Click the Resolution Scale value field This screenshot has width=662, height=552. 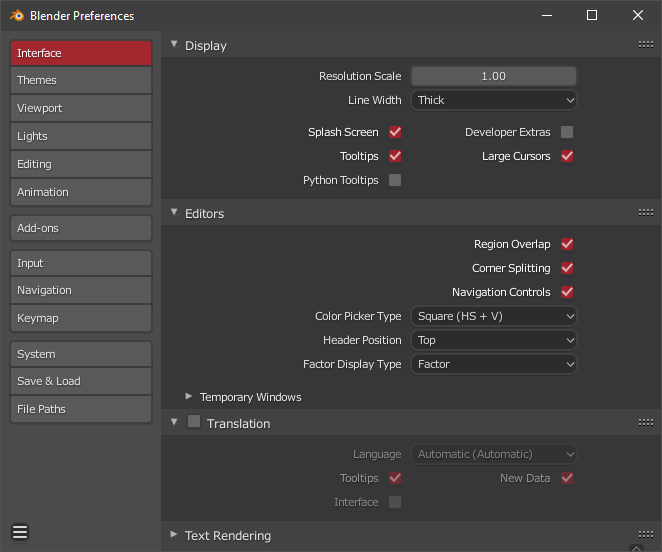494,76
